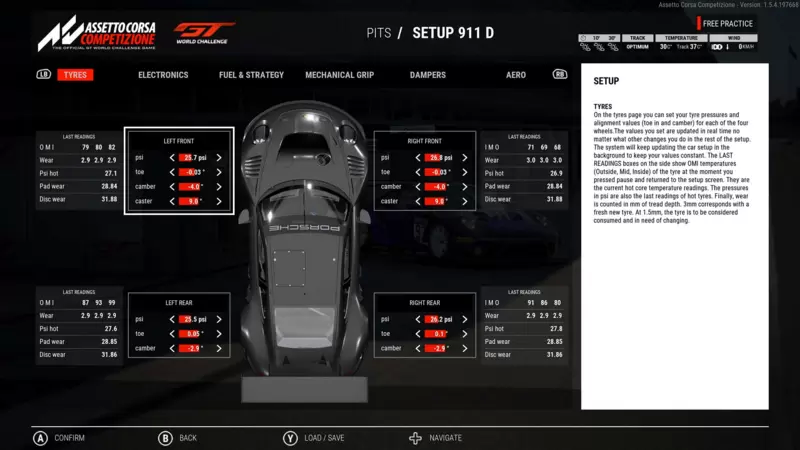800x450 pixels.
Task: Decrease Left Front toe value
Action: point(172,172)
